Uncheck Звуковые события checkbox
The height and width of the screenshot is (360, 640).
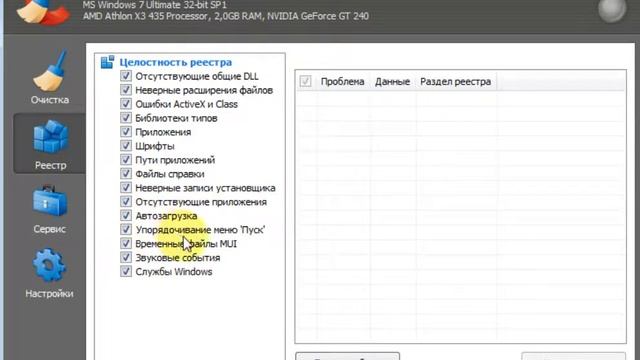pos(126,258)
